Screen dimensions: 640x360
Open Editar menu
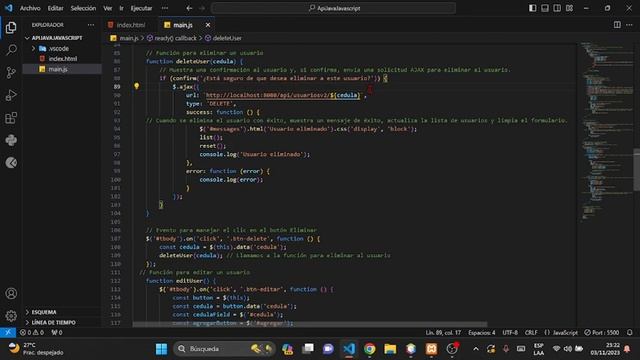point(56,8)
